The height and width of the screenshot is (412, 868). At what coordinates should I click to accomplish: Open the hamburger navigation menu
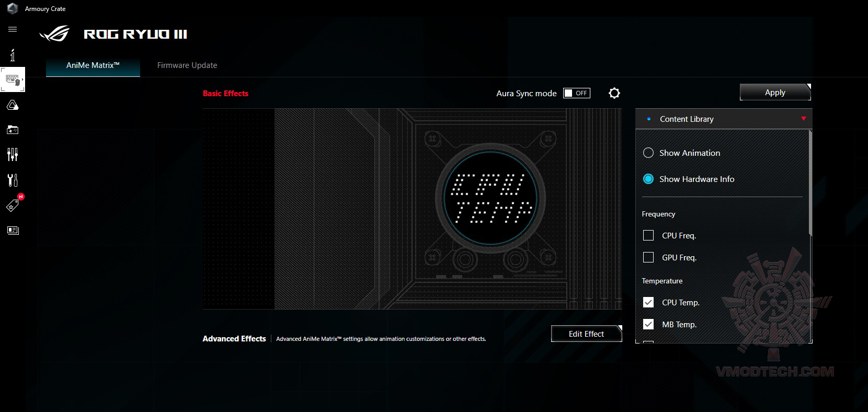(x=13, y=29)
